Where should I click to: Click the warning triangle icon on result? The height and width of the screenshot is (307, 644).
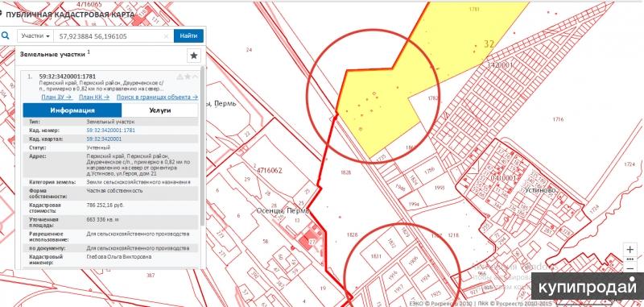tap(180, 77)
